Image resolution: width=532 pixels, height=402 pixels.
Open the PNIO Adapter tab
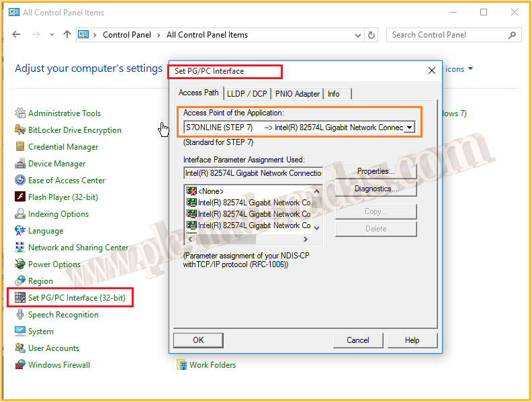point(298,94)
